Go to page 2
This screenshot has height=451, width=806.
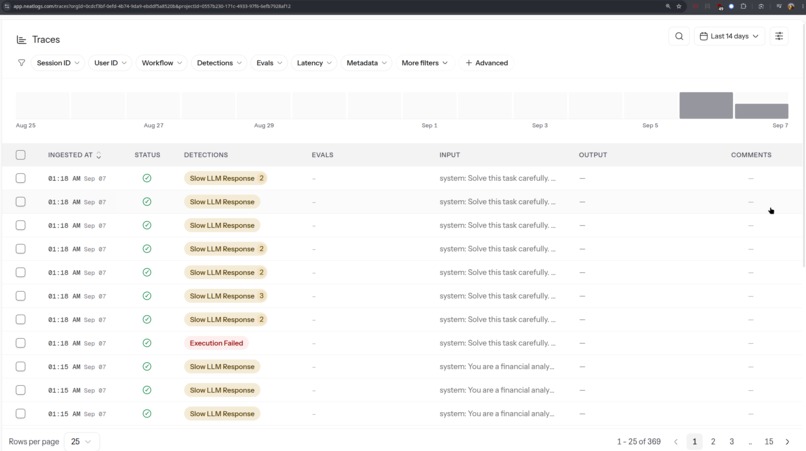pyautogui.click(x=713, y=442)
